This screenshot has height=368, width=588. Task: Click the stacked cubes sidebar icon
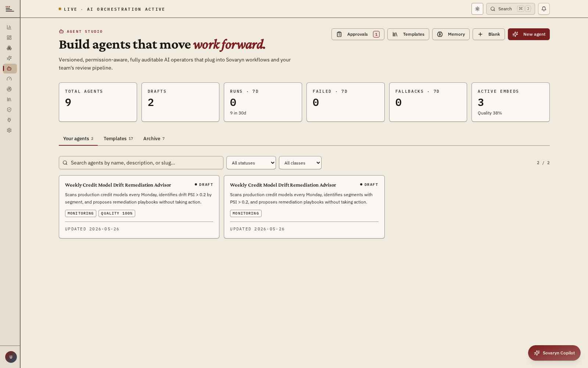coord(9,48)
